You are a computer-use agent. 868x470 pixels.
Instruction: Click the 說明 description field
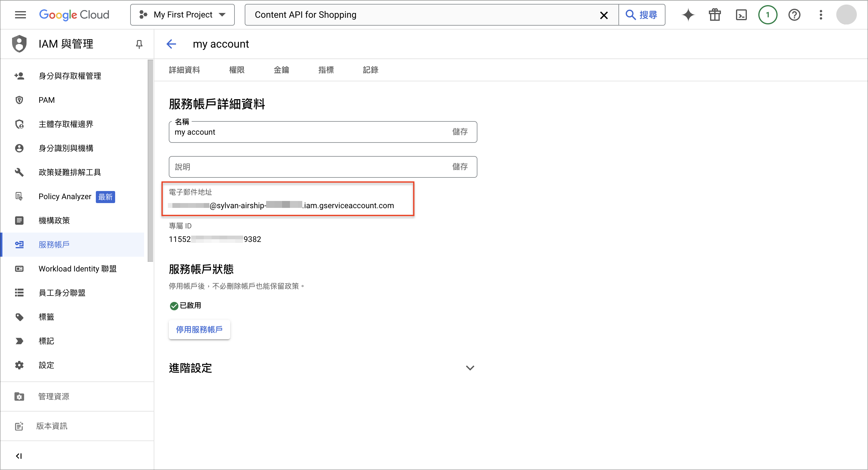pos(323,167)
